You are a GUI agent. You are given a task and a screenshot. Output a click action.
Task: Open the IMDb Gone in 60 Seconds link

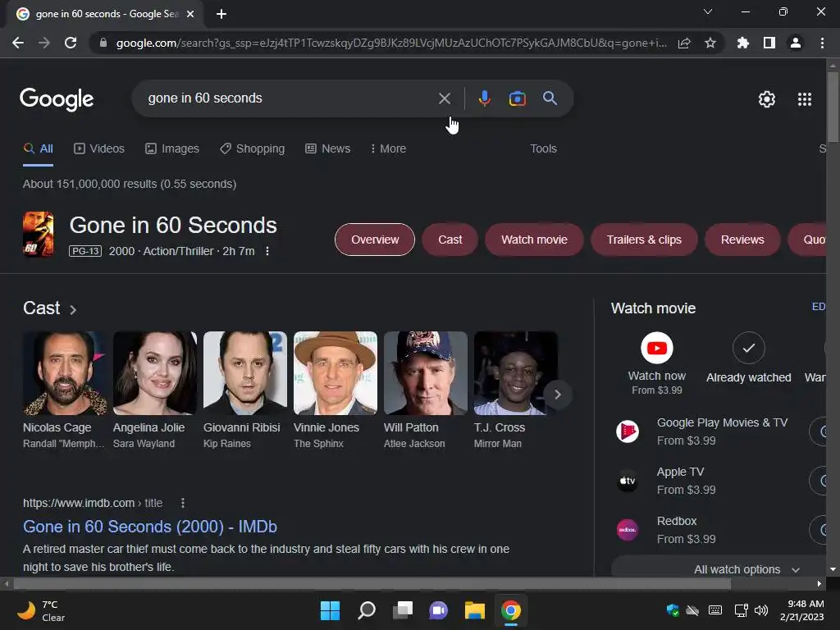[x=150, y=527]
